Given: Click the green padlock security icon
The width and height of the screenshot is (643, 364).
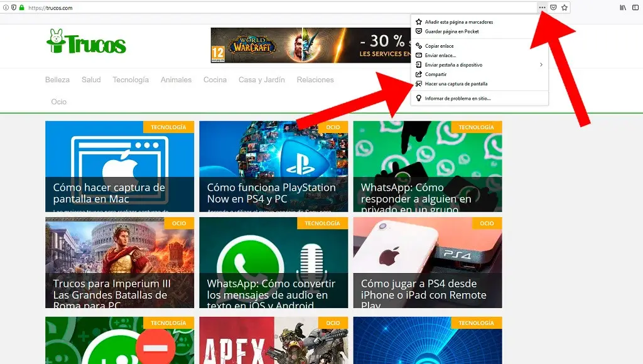Looking at the screenshot, I should point(21,8).
